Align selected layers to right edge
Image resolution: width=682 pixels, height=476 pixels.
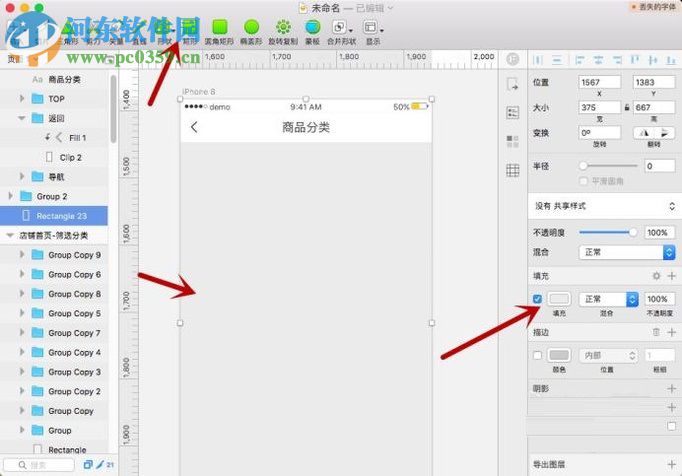(x=617, y=60)
